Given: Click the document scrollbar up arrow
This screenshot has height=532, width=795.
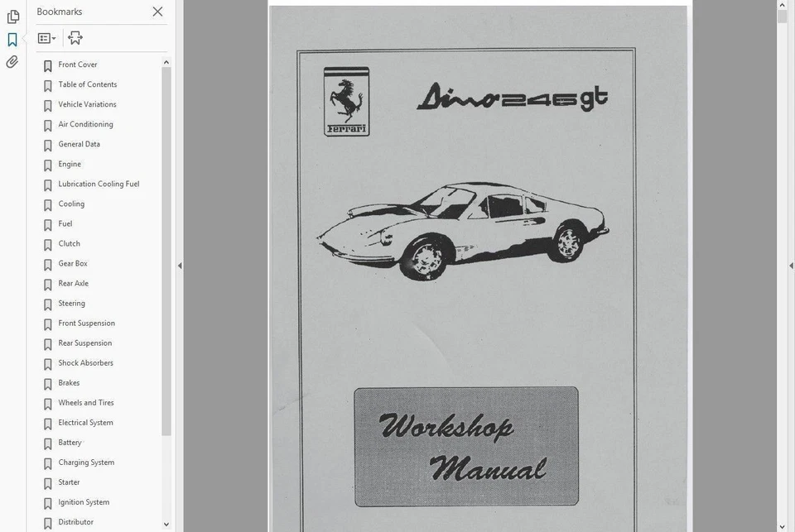Looking at the screenshot, I should click(780, 6).
